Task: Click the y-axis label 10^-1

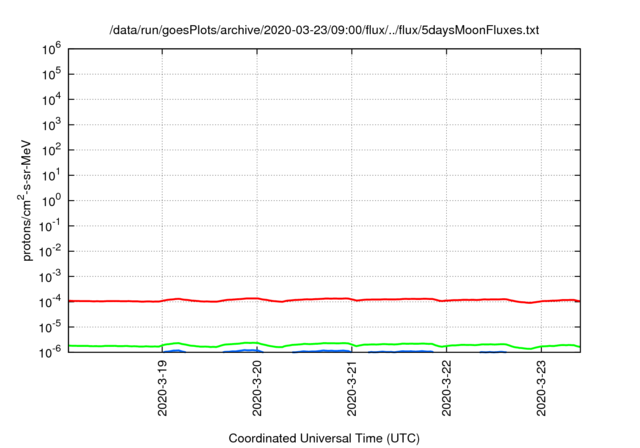Action: pos(50,226)
